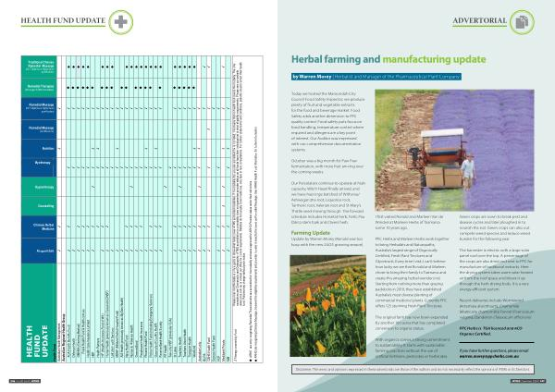
Task: Click the 'Herbal farming and manufacturing update' headline
Action: click(388, 59)
